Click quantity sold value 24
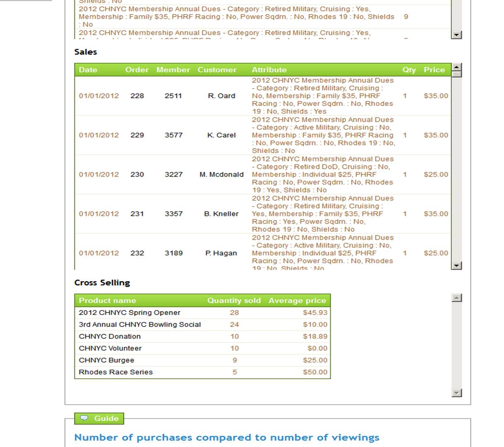The height and width of the screenshot is (447, 504). point(235,324)
